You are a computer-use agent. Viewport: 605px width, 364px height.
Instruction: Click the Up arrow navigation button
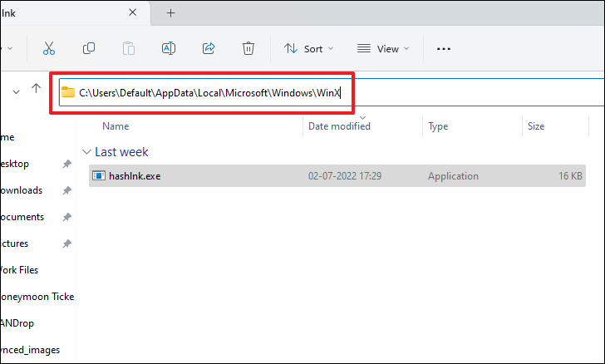(36, 88)
